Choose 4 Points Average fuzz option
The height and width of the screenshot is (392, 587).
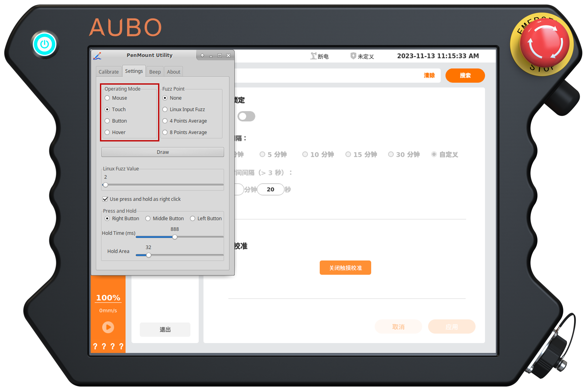click(x=185, y=121)
